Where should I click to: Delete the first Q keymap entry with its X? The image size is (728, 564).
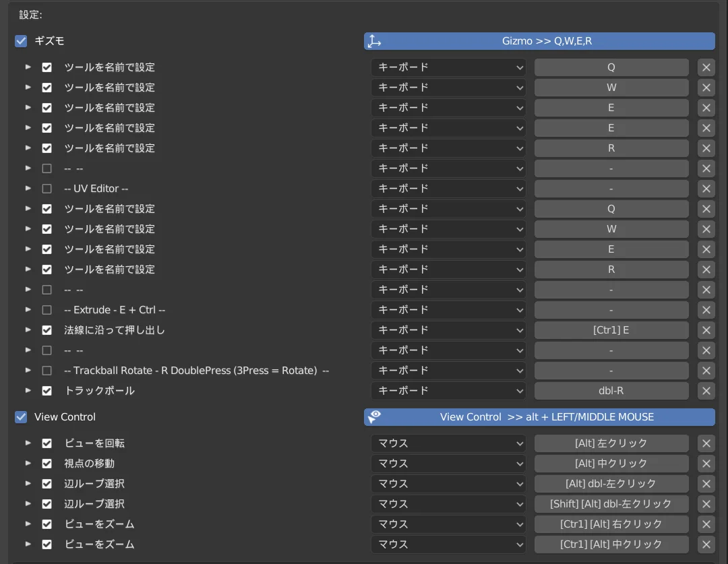coord(706,67)
